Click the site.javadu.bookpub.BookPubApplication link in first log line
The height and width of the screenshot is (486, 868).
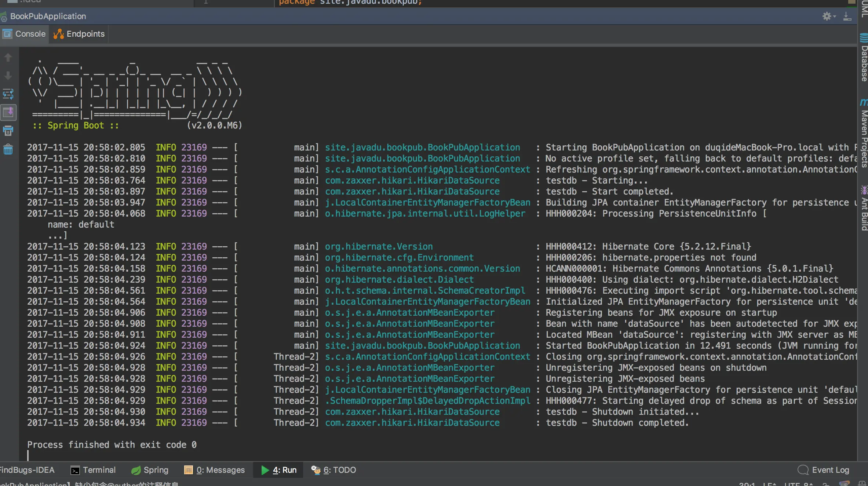coord(422,148)
